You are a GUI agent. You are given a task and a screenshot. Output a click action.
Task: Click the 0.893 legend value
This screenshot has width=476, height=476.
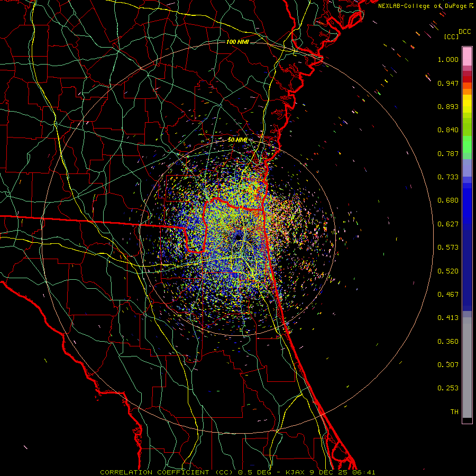[x=448, y=106]
